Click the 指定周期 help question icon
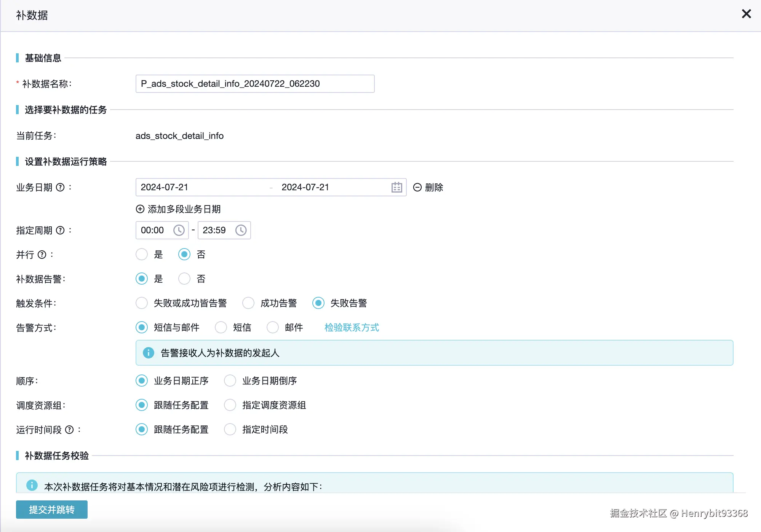Screen dimensions: 761x532 tap(60, 230)
